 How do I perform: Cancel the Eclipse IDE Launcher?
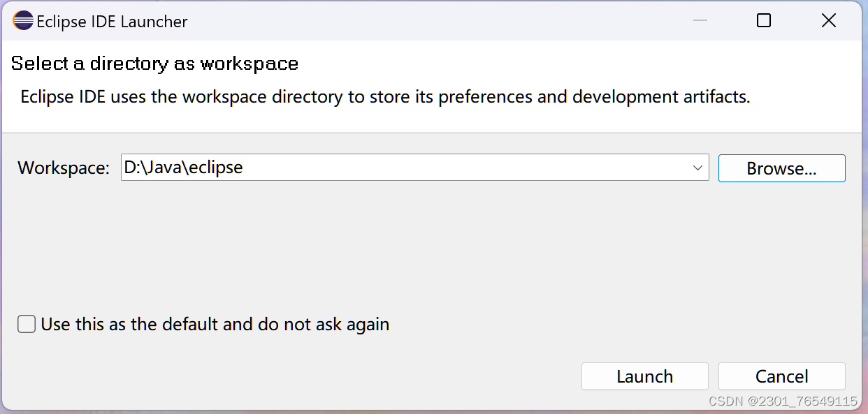pos(781,376)
